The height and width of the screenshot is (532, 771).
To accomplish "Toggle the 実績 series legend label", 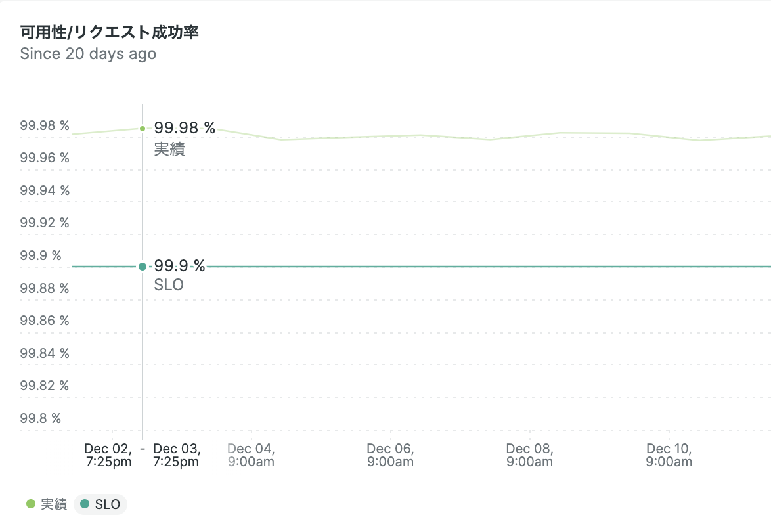I will (54, 504).
